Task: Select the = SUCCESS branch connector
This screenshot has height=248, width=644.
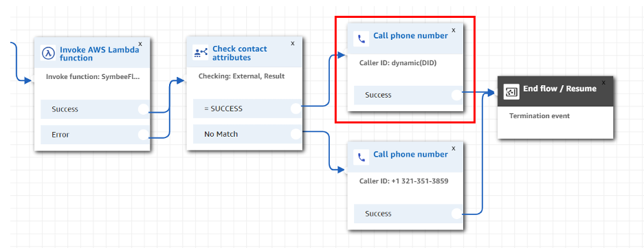Action: 296,109
